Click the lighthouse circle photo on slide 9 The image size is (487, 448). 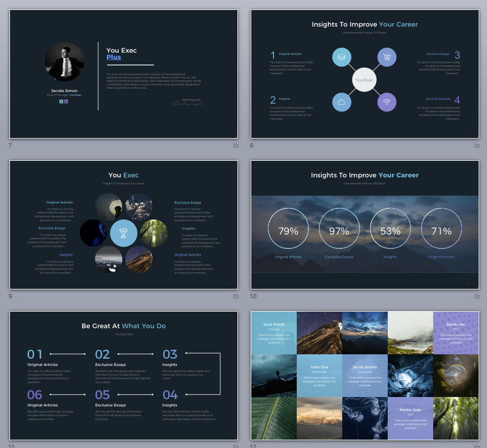click(x=109, y=207)
